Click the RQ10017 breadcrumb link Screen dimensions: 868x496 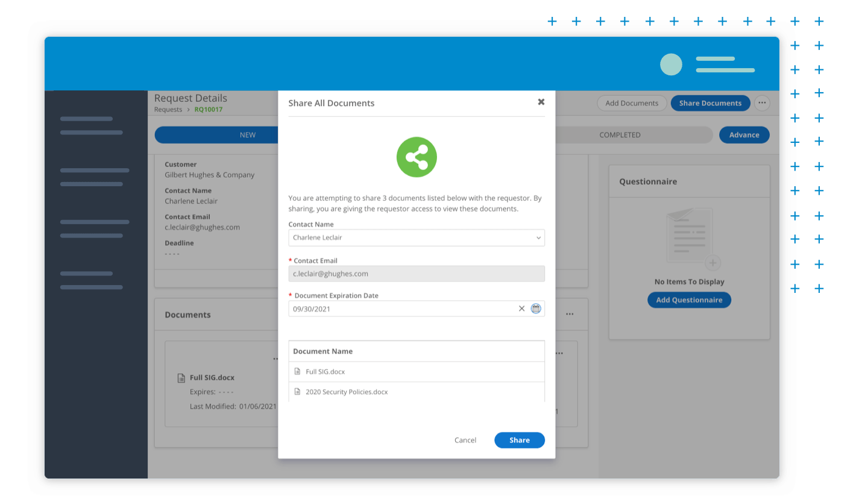209,110
